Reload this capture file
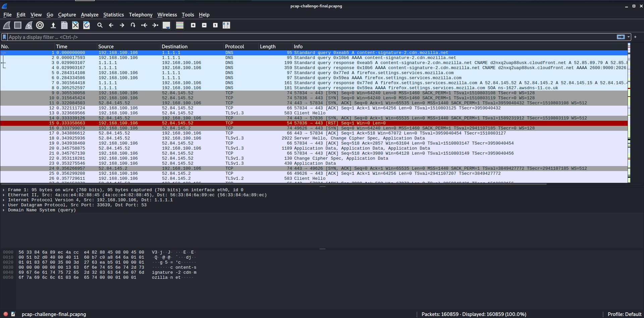This screenshot has width=644, height=318. 87,25
